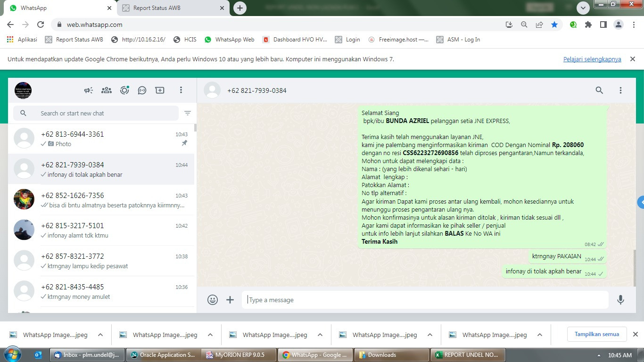This screenshot has height=362, width=644.
Task: Toggle Chrome side panel icon
Action: click(x=603, y=25)
